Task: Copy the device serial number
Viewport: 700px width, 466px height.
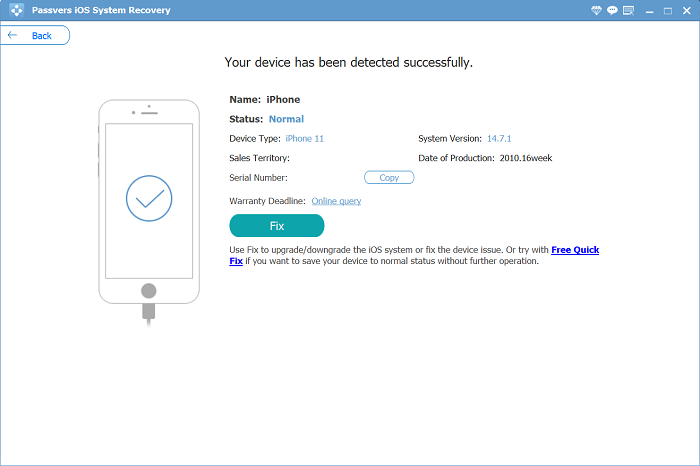Action: 389,178
